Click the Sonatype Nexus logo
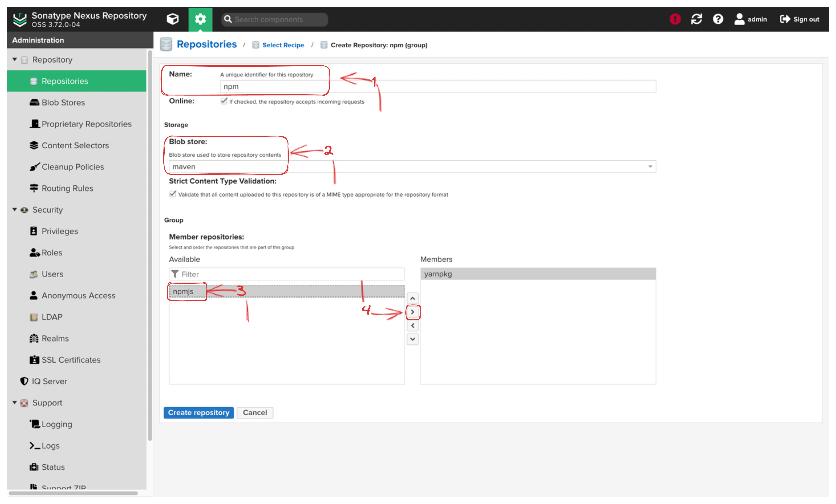 [x=20, y=19]
